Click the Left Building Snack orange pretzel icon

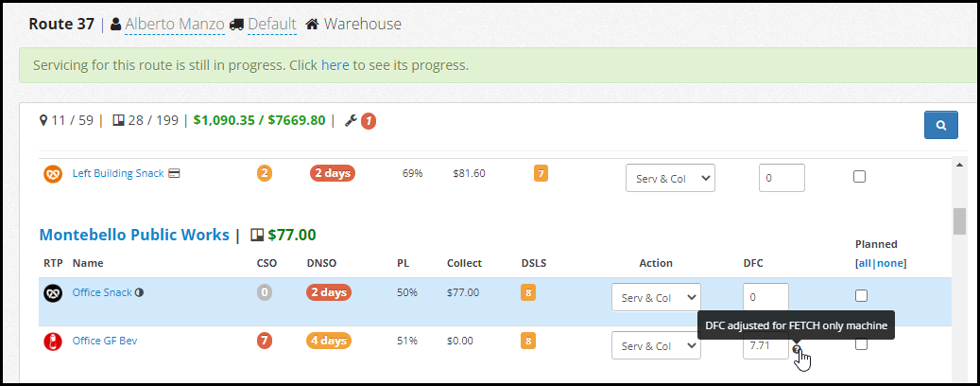pyautogui.click(x=53, y=174)
